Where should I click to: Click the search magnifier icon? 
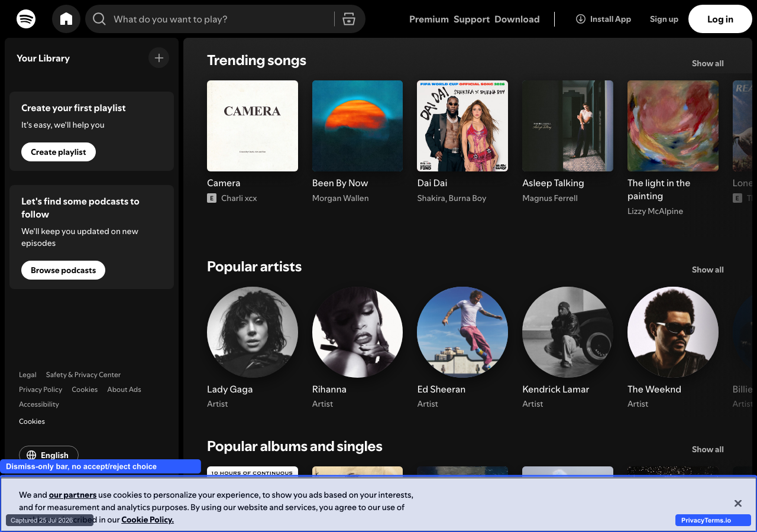click(99, 19)
